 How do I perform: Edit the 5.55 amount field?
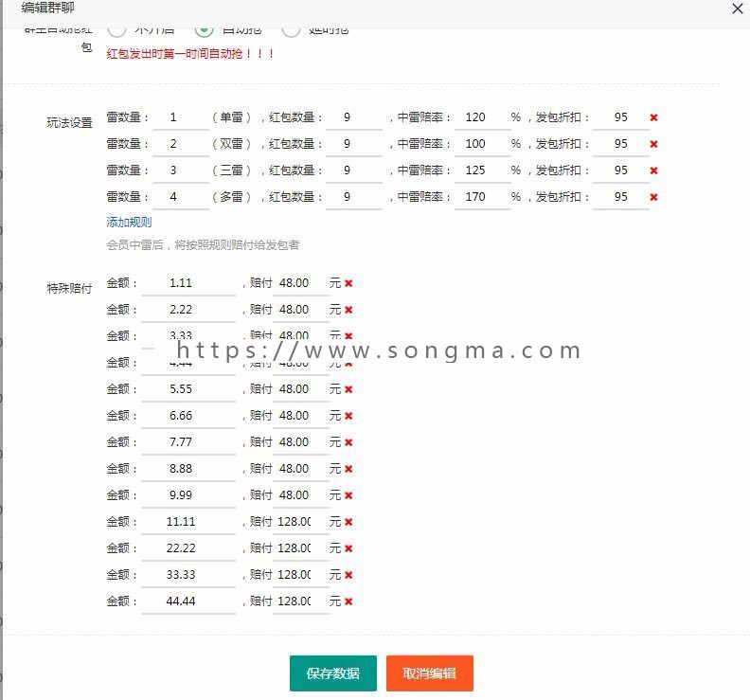click(x=189, y=389)
